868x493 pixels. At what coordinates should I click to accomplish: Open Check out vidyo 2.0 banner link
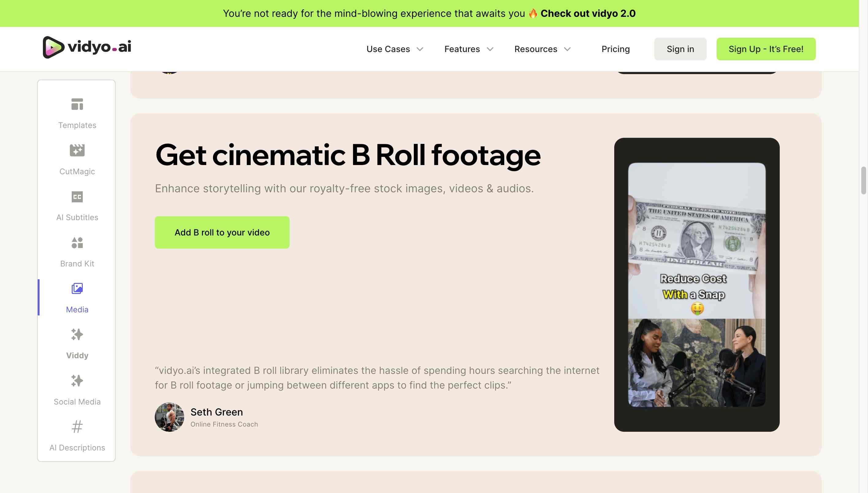(588, 13)
